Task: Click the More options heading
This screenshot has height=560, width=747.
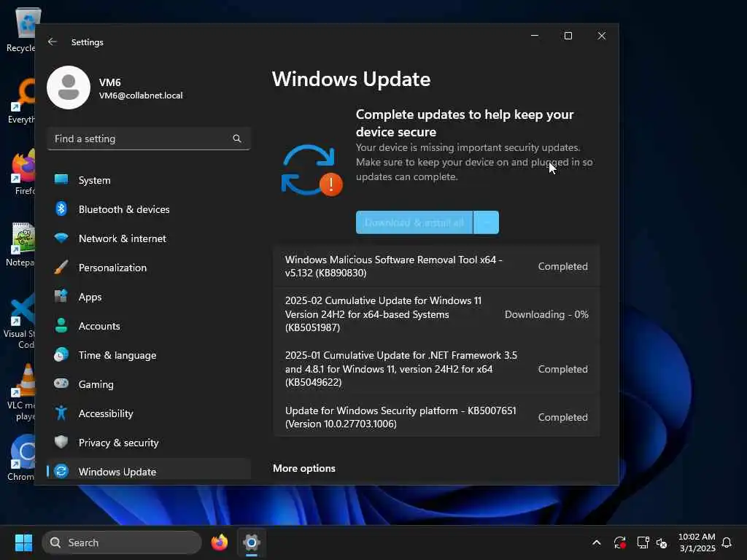Action: [304, 468]
